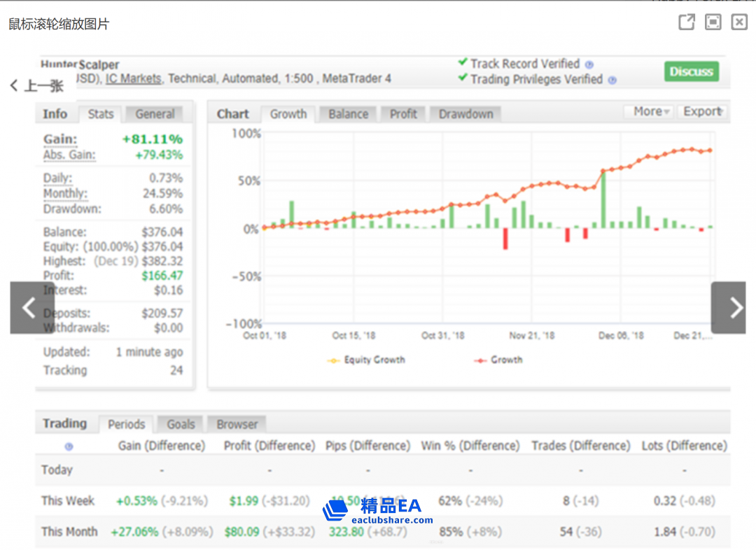This screenshot has width=756, height=550.
Task: Toggle Equity Growth legend series
Action: [367, 360]
